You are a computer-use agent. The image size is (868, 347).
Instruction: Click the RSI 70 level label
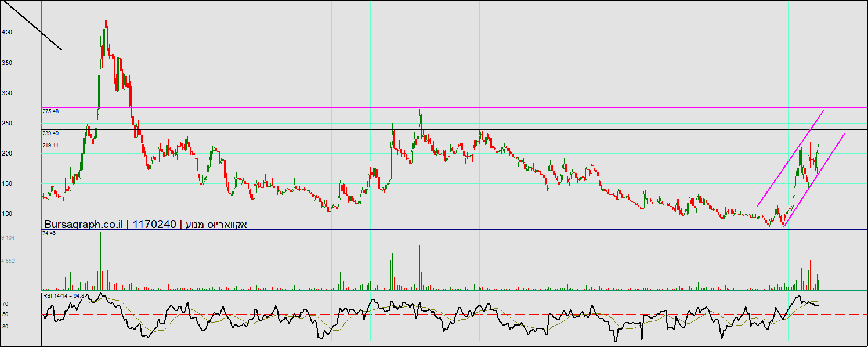5,304
